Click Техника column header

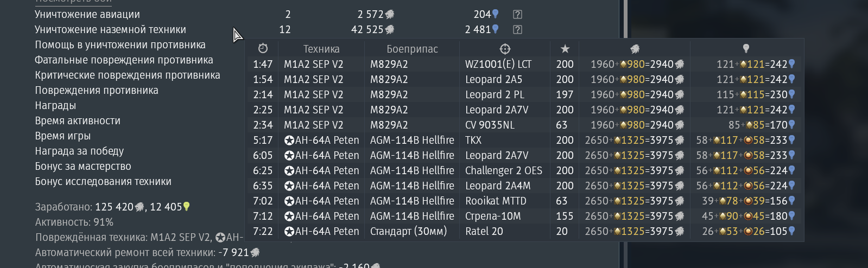coord(321,49)
